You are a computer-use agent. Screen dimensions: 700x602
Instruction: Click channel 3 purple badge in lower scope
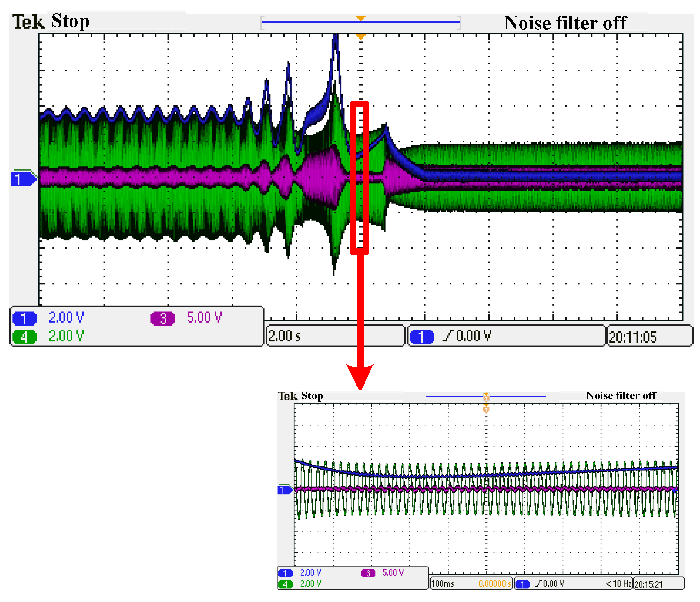pyautogui.click(x=368, y=573)
